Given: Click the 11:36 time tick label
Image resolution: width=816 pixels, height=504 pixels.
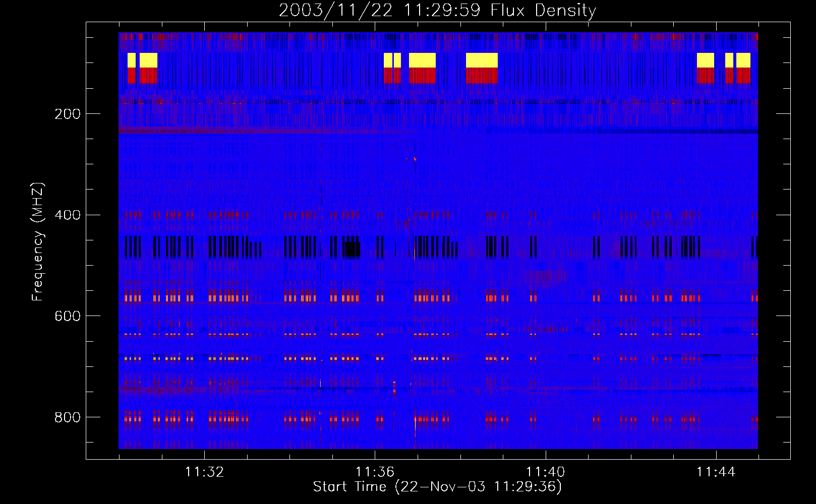Looking at the screenshot, I should pyautogui.click(x=375, y=472).
